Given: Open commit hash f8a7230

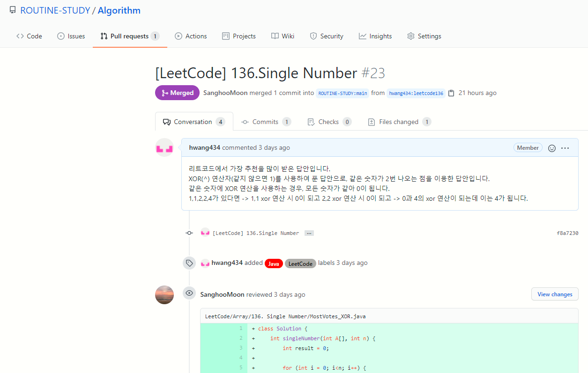Looking at the screenshot, I should tap(567, 233).
